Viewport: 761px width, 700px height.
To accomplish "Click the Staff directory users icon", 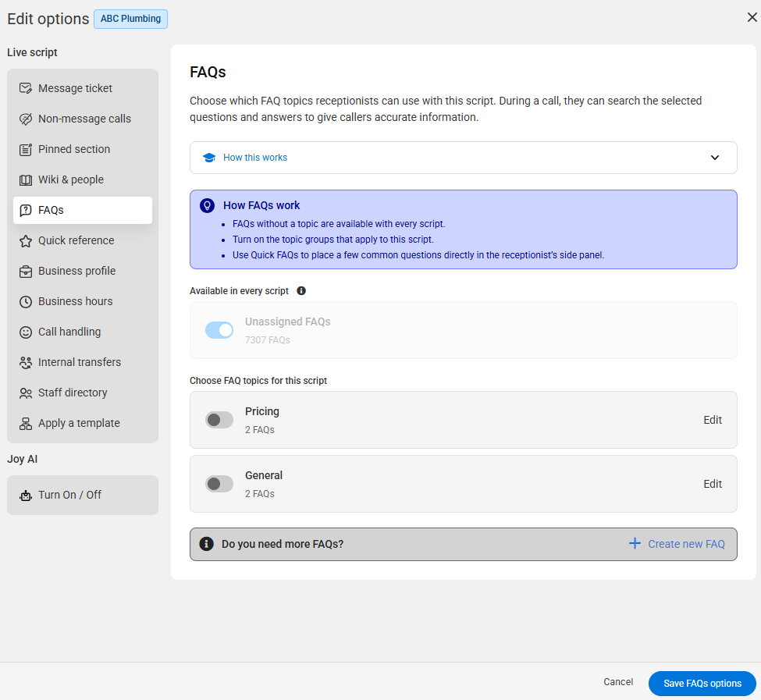I will 25,393.
